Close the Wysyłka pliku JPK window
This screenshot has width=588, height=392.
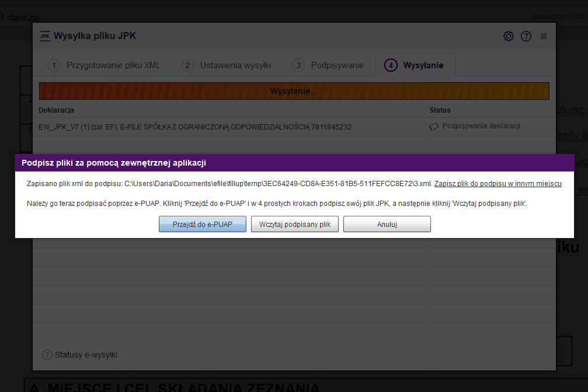click(x=544, y=36)
